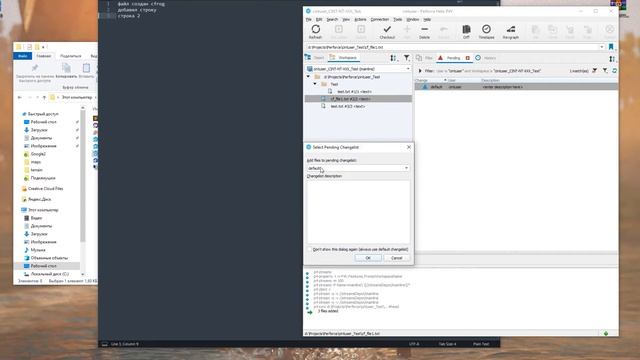The width and height of the screenshot is (640, 360).
Task: Sort by the User column header
Action: (452, 80)
